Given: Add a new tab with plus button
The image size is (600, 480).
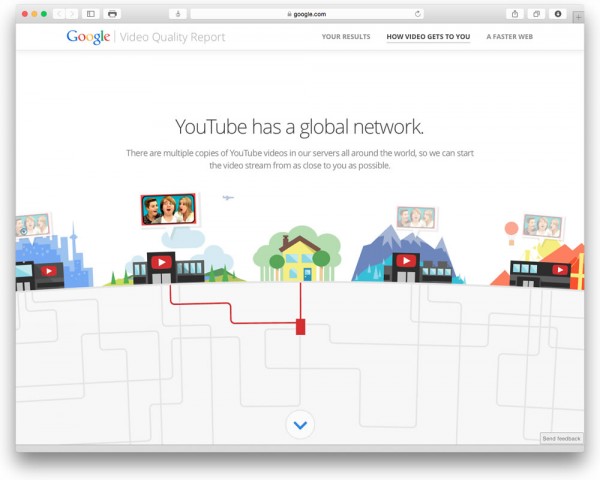Looking at the screenshot, I should click(578, 17).
